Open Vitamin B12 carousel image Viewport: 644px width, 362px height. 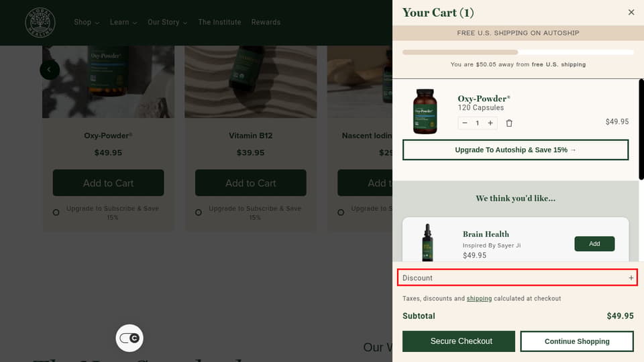250,82
